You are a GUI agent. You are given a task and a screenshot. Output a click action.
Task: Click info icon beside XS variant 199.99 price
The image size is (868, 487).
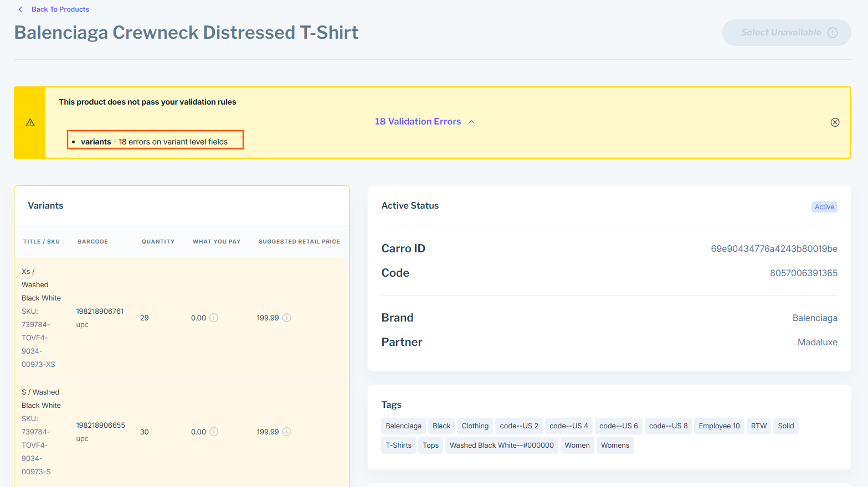tap(287, 318)
